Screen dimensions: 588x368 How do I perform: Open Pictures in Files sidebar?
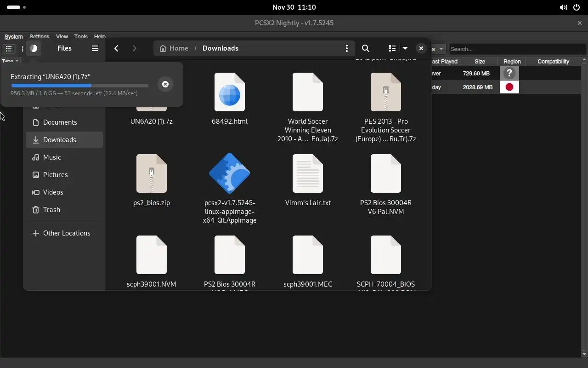click(64, 175)
